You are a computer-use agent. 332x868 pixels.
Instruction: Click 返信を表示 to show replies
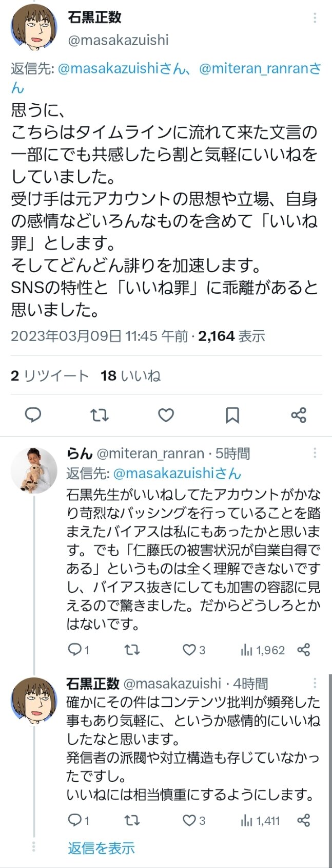coord(101,848)
